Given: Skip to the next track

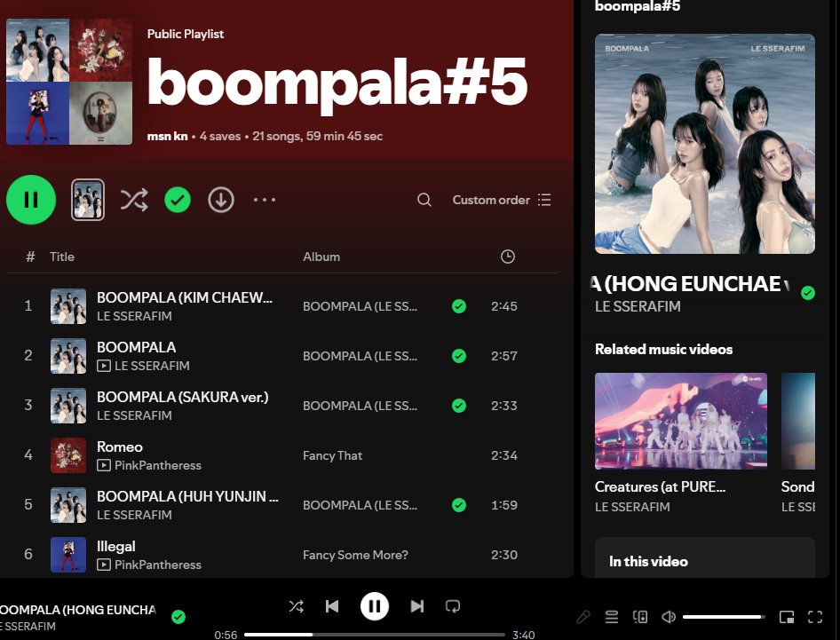Looking at the screenshot, I should pyautogui.click(x=416, y=606).
